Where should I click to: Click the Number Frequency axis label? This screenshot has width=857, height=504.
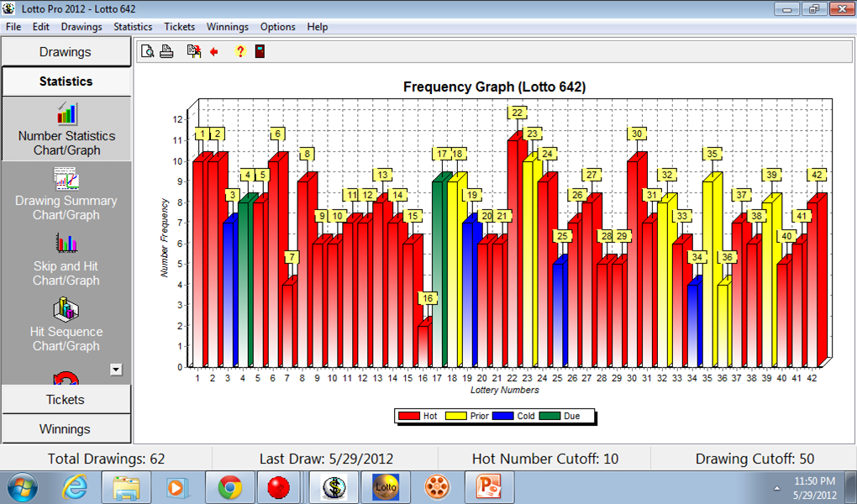click(x=164, y=238)
